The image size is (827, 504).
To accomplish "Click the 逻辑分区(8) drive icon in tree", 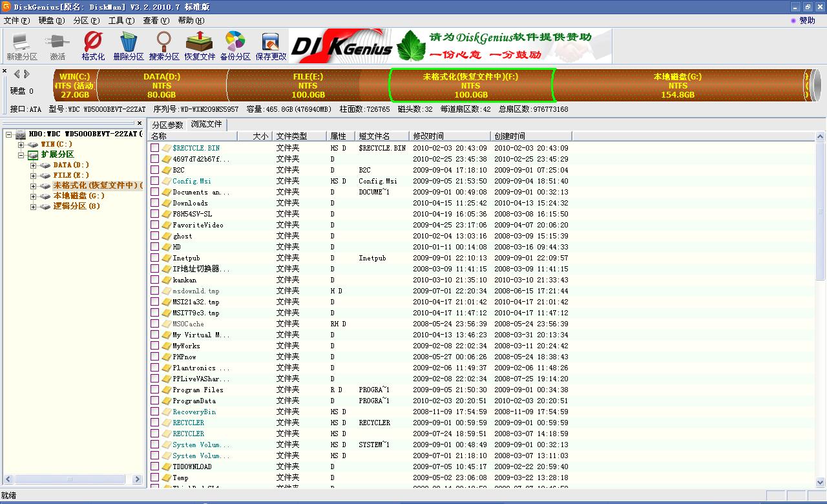I will coord(45,207).
